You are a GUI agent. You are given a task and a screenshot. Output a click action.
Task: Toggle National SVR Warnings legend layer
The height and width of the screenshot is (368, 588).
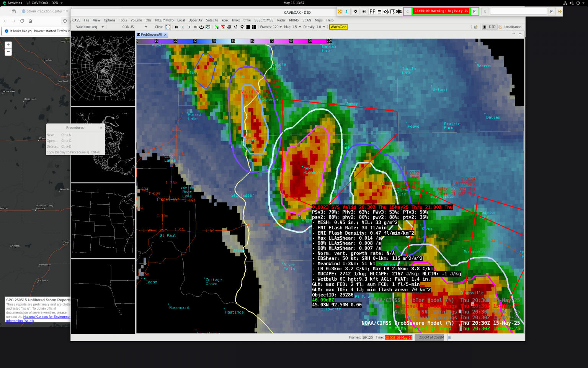pyautogui.click(x=457, y=312)
